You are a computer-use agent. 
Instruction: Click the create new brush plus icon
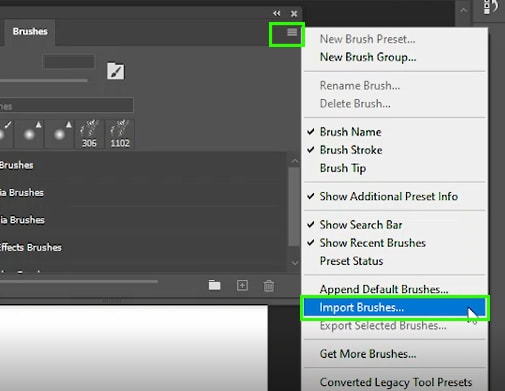click(242, 286)
